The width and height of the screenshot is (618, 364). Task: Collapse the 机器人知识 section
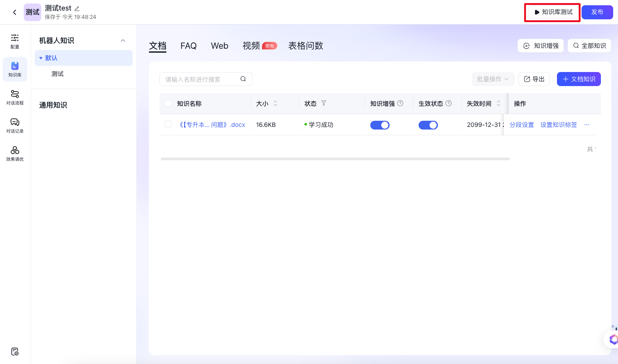123,40
